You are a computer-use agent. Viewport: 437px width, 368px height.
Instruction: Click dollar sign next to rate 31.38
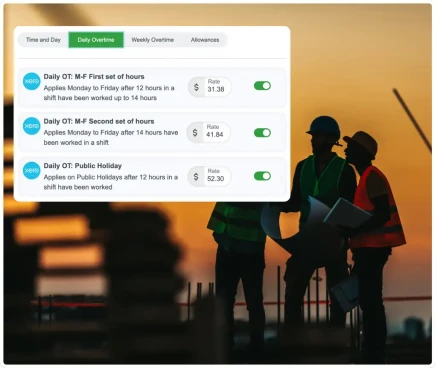(x=196, y=87)
